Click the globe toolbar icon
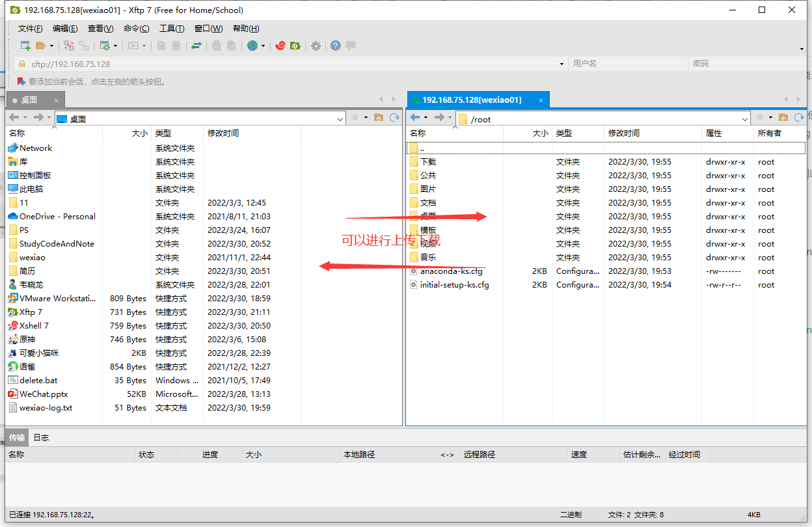The height and width of the screenshot is (527, 812). point(252,46)
